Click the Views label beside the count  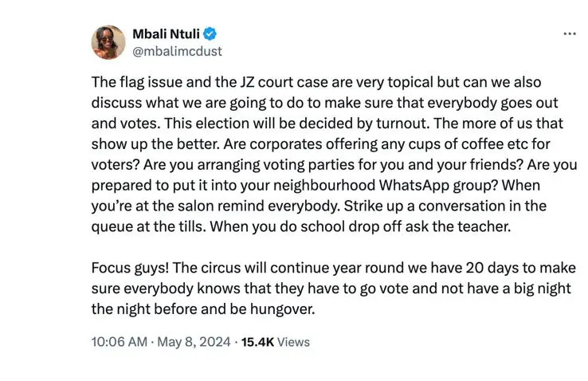pos(293,342)
